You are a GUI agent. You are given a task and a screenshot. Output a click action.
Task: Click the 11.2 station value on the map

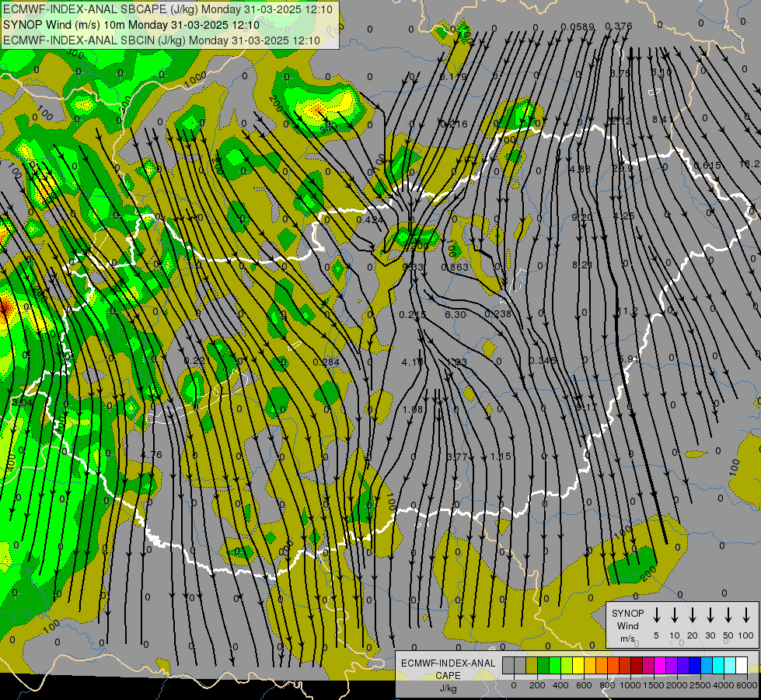click(627, 311)
